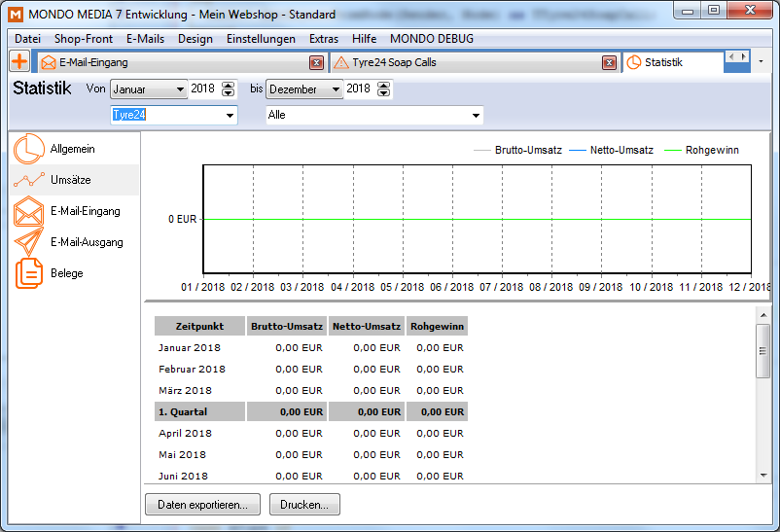Select the Belege documents icon
780x532 pixels.
pyautogui.click(x=29, y=273)
